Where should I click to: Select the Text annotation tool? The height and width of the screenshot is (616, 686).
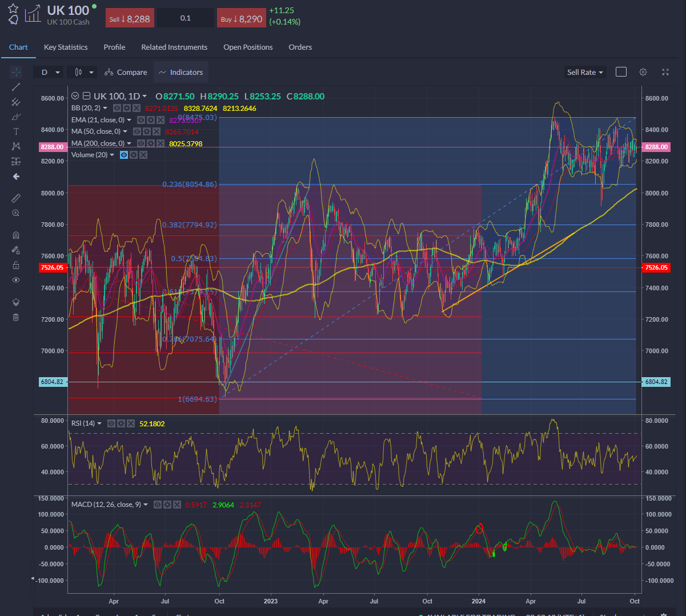pyautogui.click(x=16, y=131)
